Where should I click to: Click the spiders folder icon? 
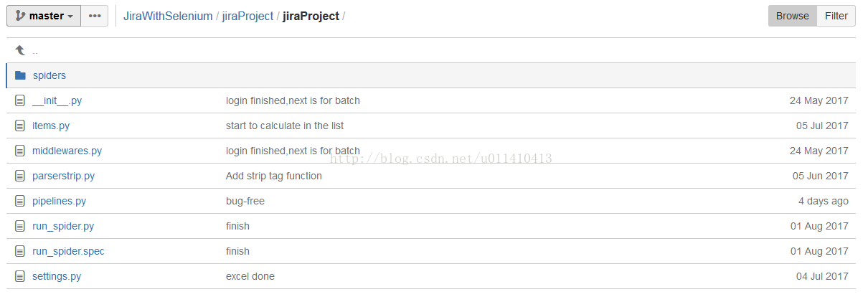pyautogui.click(x=20, y=75)
